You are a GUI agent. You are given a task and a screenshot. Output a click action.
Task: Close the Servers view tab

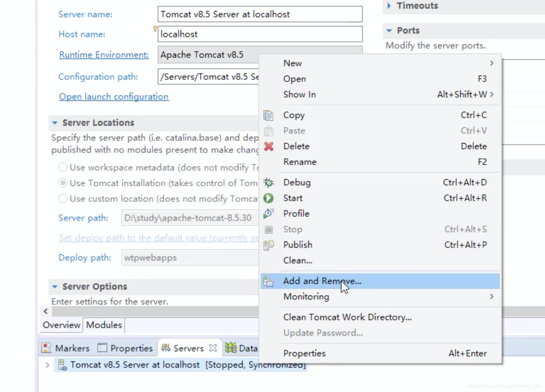213,348
